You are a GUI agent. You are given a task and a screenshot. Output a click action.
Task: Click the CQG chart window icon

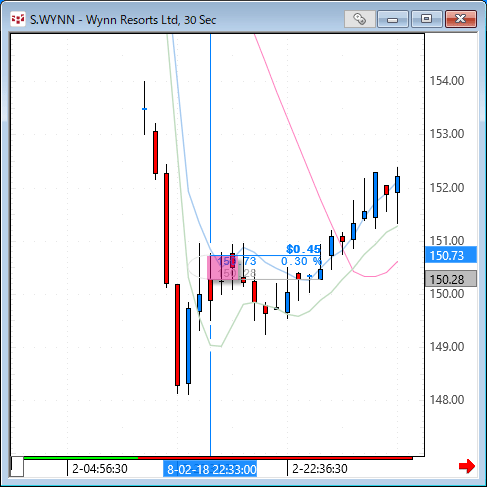18,19
